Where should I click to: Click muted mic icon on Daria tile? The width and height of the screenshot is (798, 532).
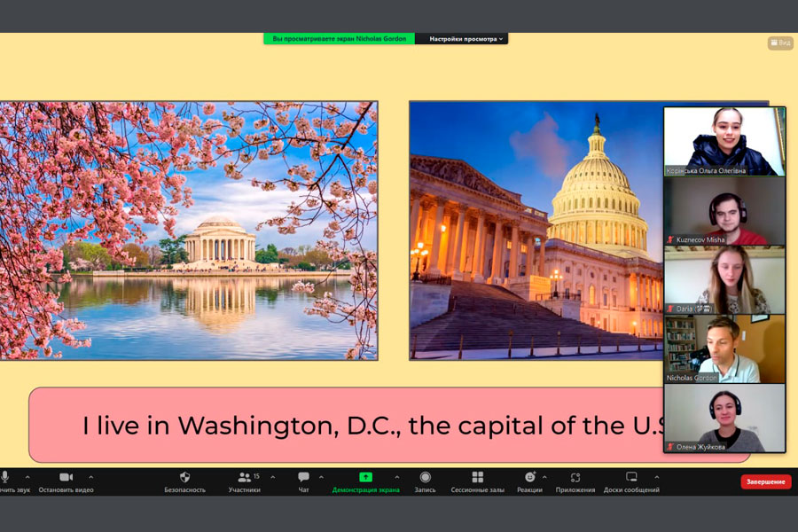coord(671,309)
